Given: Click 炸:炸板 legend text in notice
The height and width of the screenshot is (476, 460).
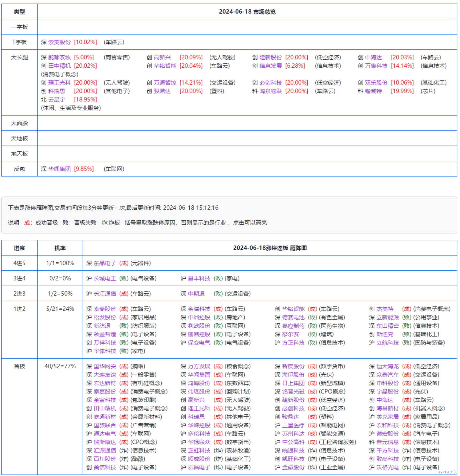Looking at the screenshot, I should 111,222.
